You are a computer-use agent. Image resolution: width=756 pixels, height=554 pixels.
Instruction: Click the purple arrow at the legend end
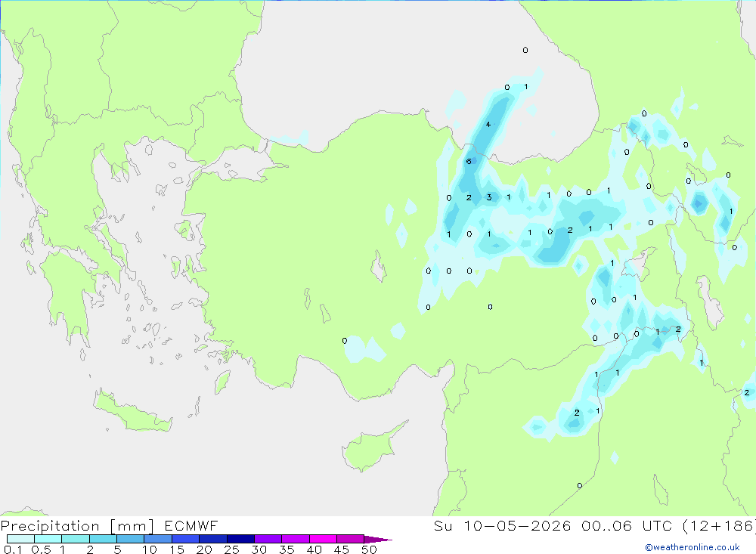click(x=377, y=539)
